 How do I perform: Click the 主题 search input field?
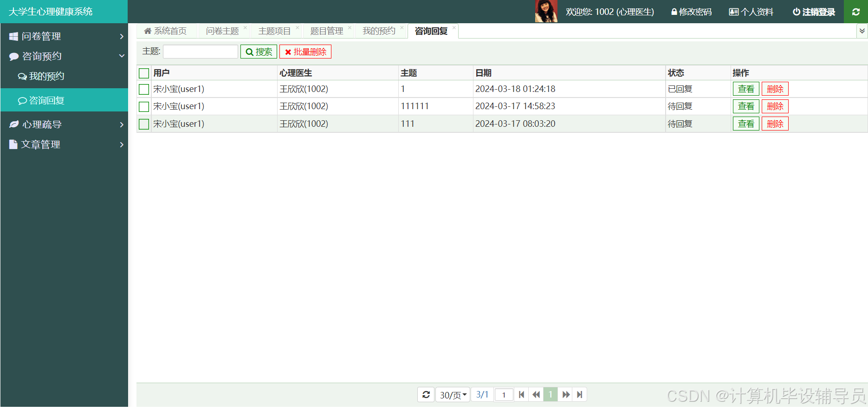[x=201, y=52]
